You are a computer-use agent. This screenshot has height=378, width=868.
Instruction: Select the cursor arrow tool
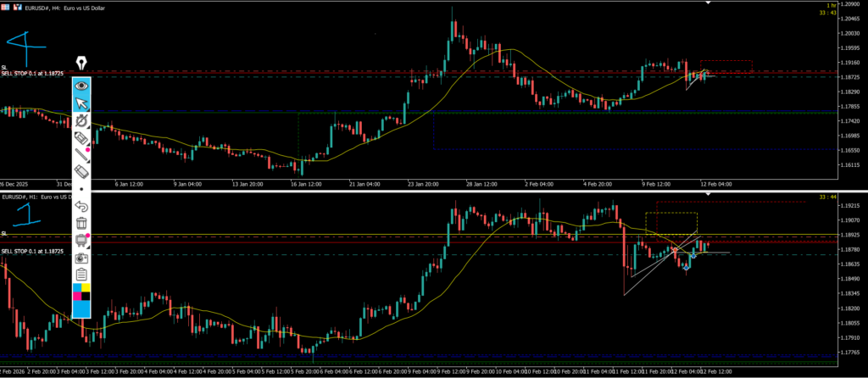coord(81,103)
